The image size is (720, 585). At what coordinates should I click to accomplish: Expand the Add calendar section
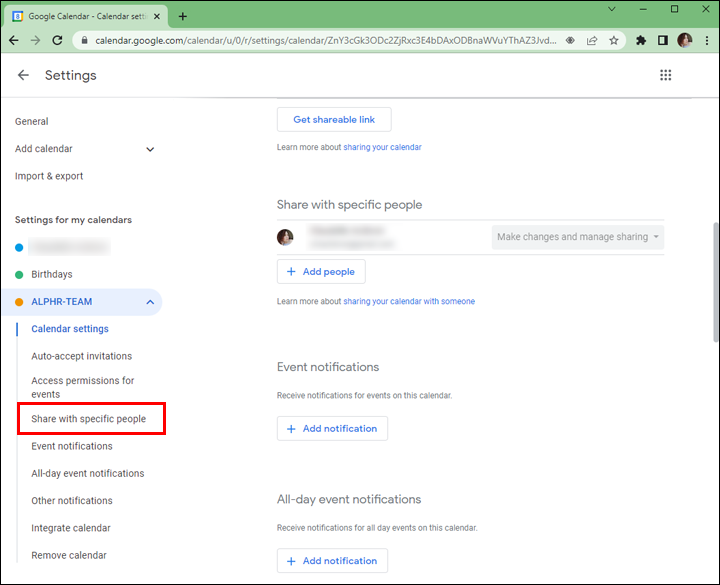(150, 149)
